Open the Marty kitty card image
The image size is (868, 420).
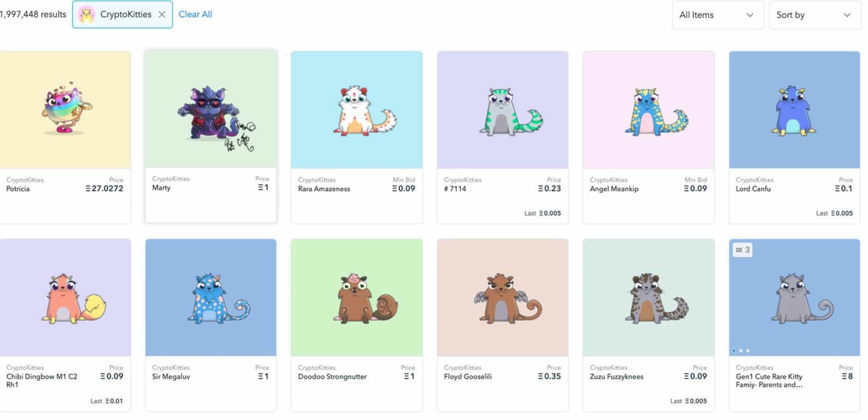[211, 109]
